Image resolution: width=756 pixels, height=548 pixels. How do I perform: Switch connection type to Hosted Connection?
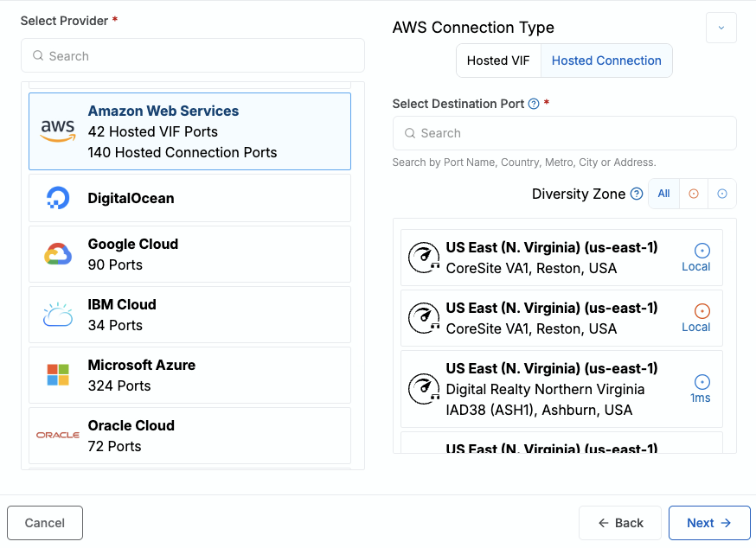(x=606, y=61)
